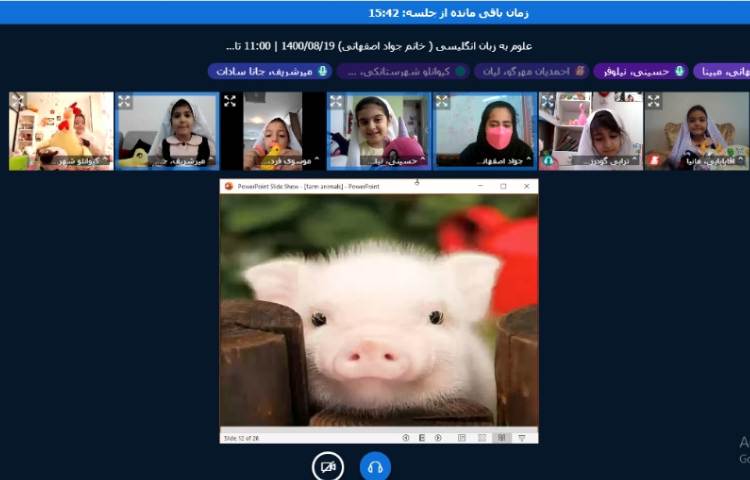This screenshot has height=480, width=750.
Task: Open dropdown caret on موسوی فرد tile name
Action: pos(316,160)
